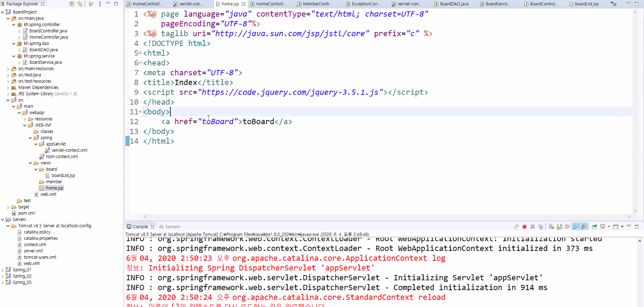Click Open Console icon
Viewport: 644px width, 307px height.
coord(616,227)
